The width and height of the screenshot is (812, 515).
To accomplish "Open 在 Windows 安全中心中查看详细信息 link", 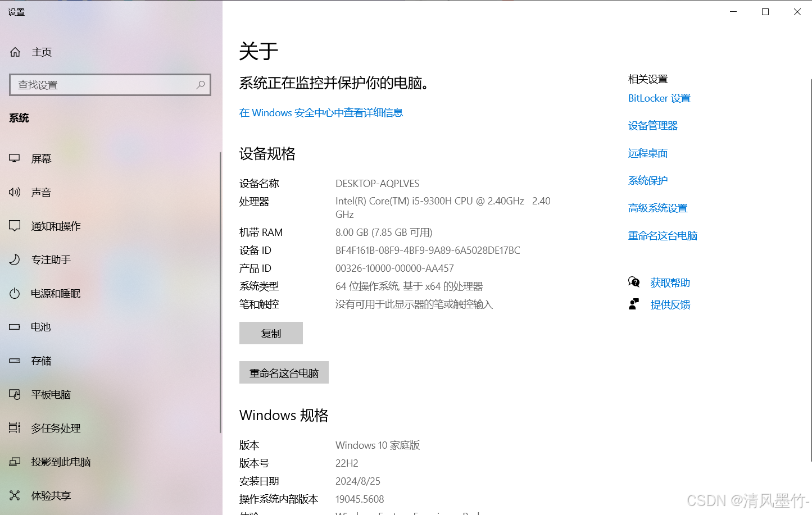I will tap(321, 112).
